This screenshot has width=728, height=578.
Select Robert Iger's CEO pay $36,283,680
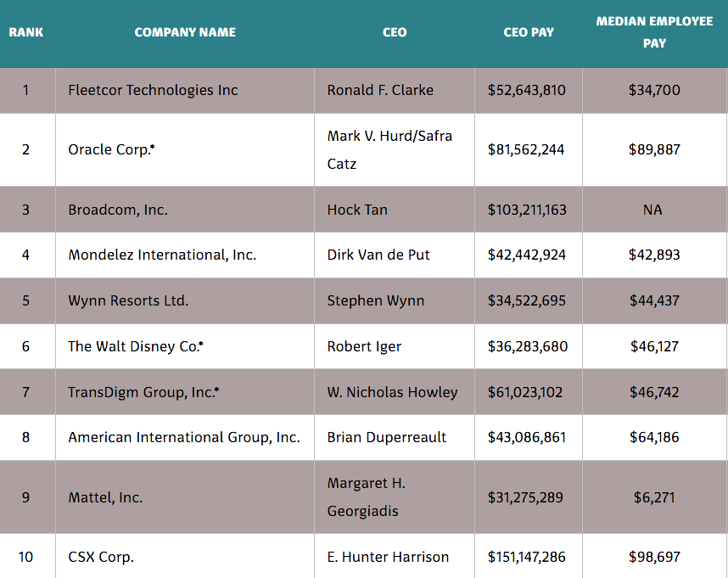[528, 346]
